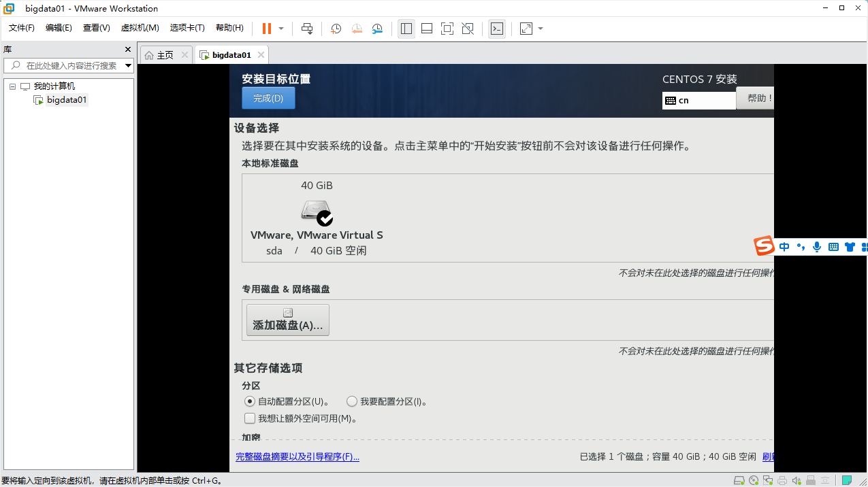Click CD/DVD drive status bar icon
Viewport: 868px width, 487px height.
[x=754, y=480]
